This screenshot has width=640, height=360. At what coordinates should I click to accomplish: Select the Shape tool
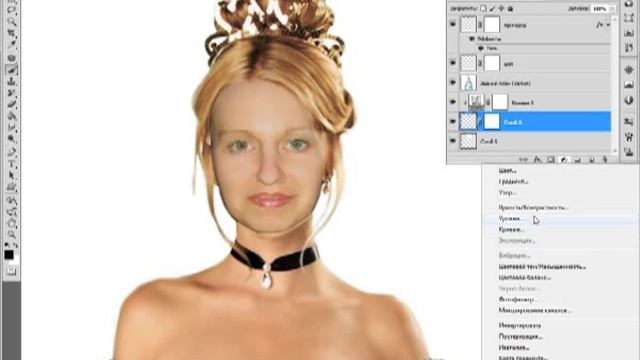click(x=12, y=187)
